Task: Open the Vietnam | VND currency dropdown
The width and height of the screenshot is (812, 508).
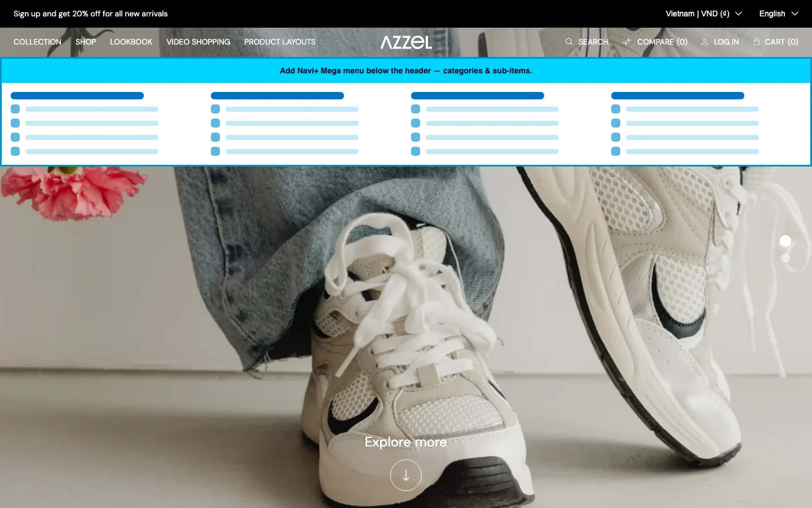Action: pos(704,14)
